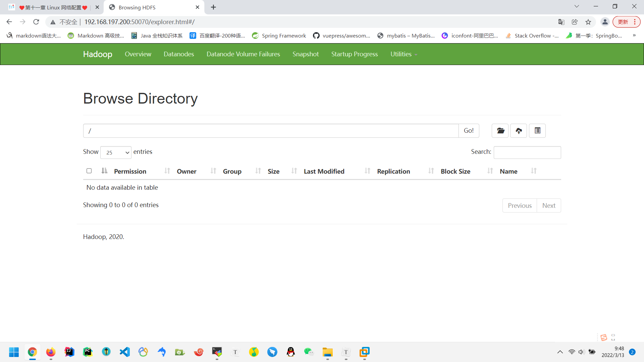Open the Datanodes nav item
This screenshot has width=644, height=362.
coord(179,54)
